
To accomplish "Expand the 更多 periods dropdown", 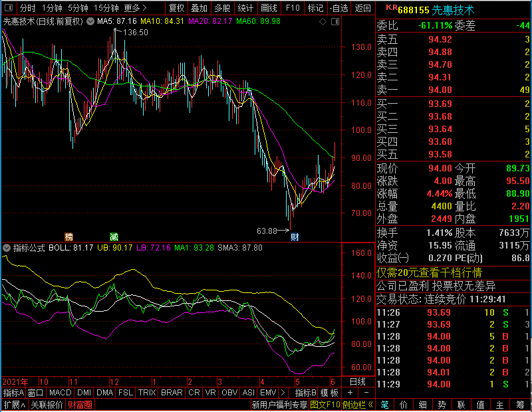I will tap(136, 8).
